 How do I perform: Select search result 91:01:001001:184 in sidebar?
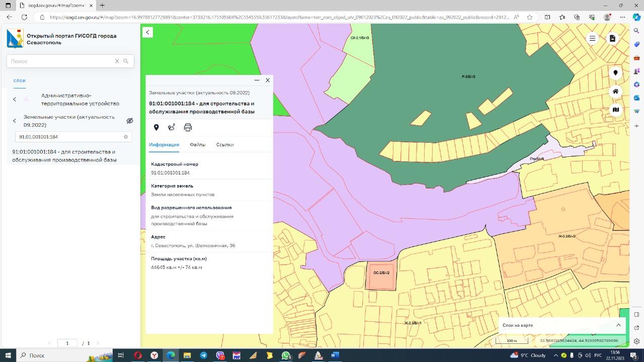pos(64,156)
